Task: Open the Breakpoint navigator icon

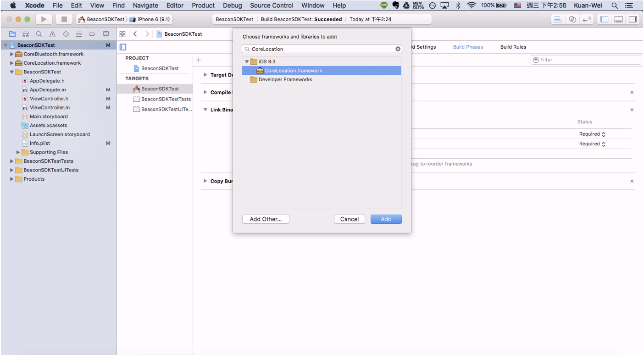Action: (92, 34)
